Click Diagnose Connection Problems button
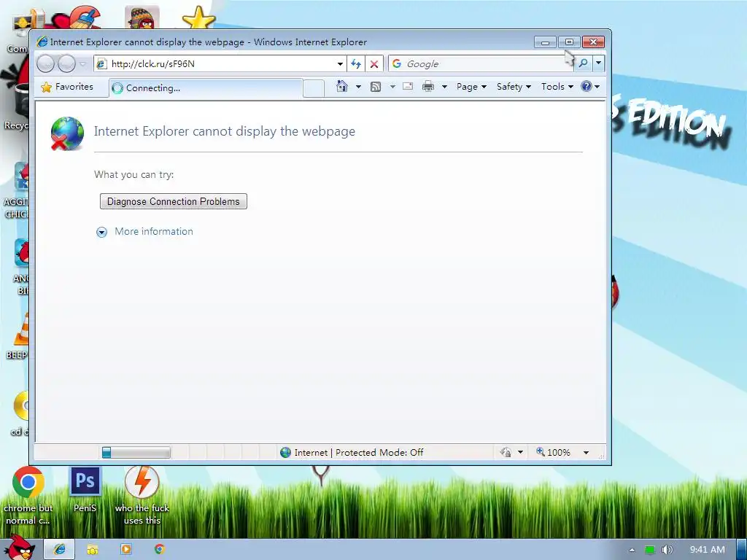The image size is (747, 560). tap(174, 201)
